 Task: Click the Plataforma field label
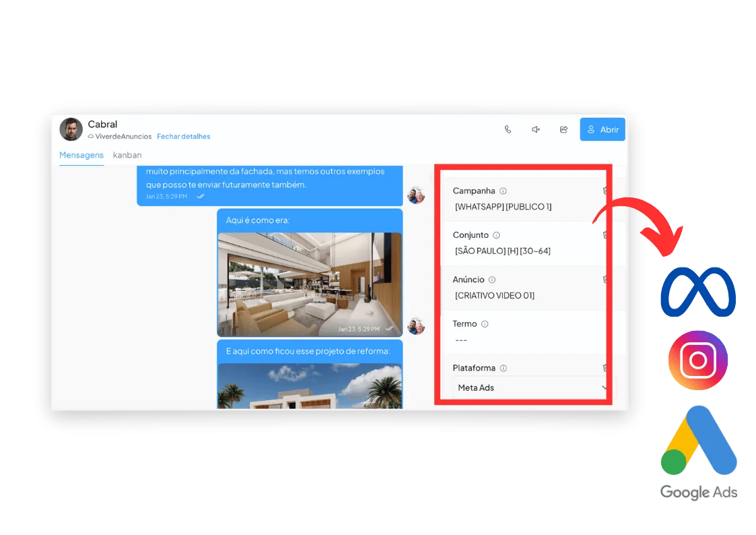474,368
